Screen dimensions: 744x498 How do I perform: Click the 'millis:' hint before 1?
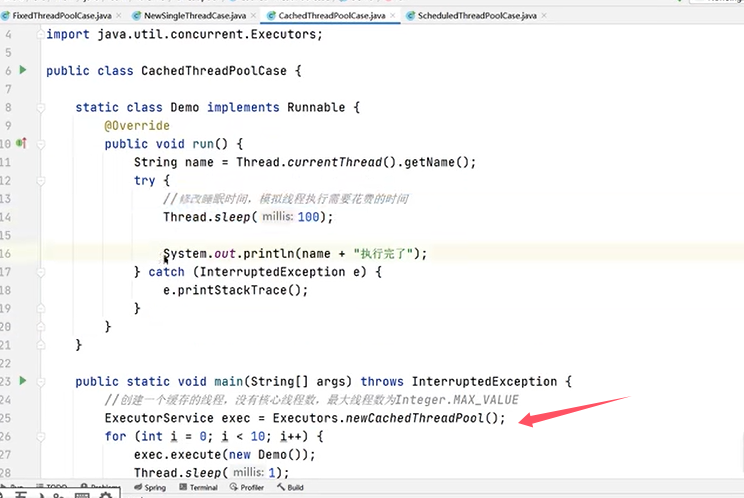249,472
